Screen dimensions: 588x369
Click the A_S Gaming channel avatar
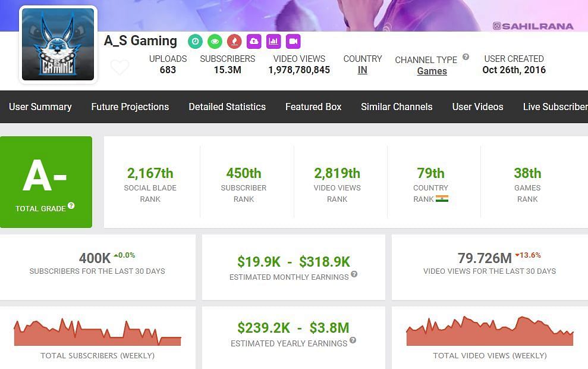pyautogui.click(x=58, y=45)
